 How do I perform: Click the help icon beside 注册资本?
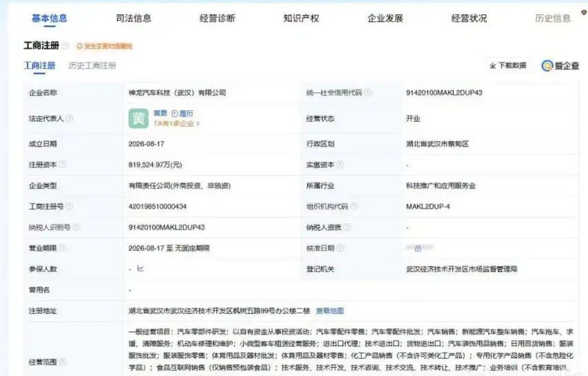pos(63,165)
